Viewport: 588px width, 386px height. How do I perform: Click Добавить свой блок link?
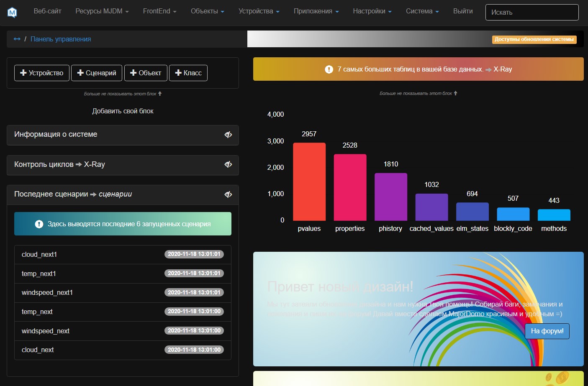pos(123,111)
